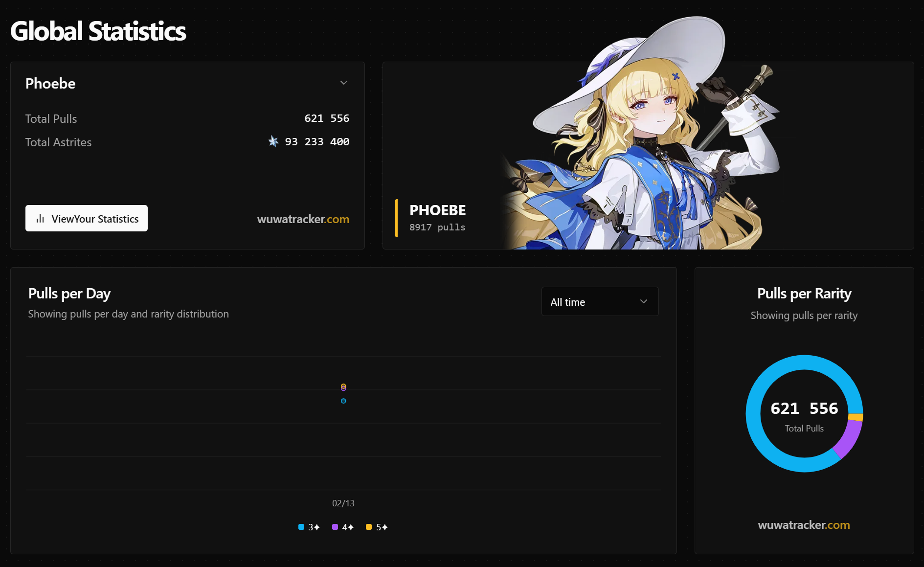Click the blue 3✦ data point on chart

343,401
